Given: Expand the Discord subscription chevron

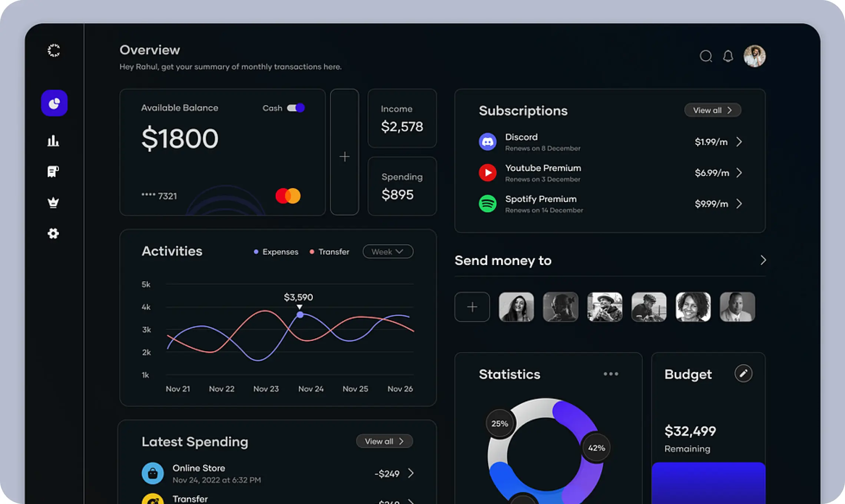Looking at the screenshot, I should 739,142.
